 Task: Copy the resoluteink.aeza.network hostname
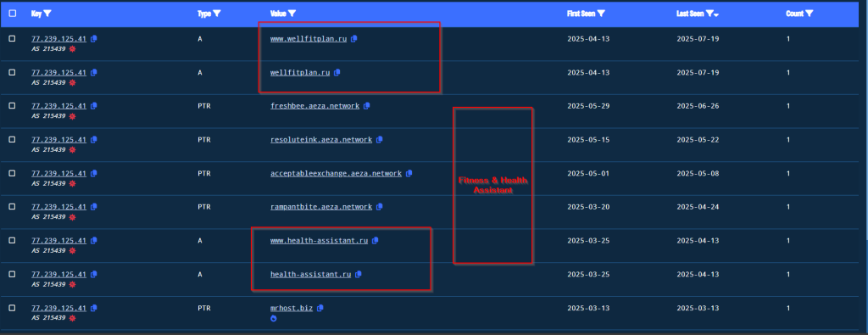coord(379,140)
